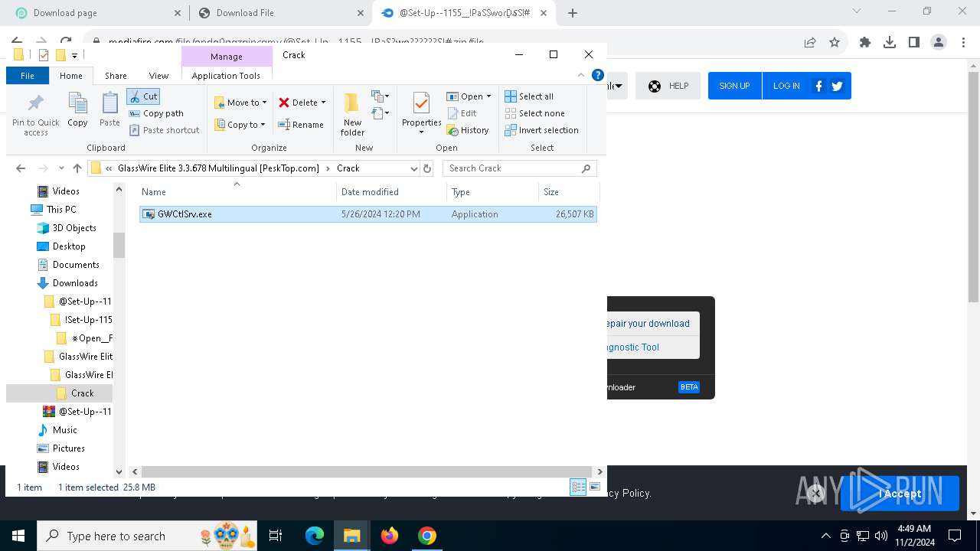
Task: Click Select all
Action: pyautogui.click(x=529, y=96)
